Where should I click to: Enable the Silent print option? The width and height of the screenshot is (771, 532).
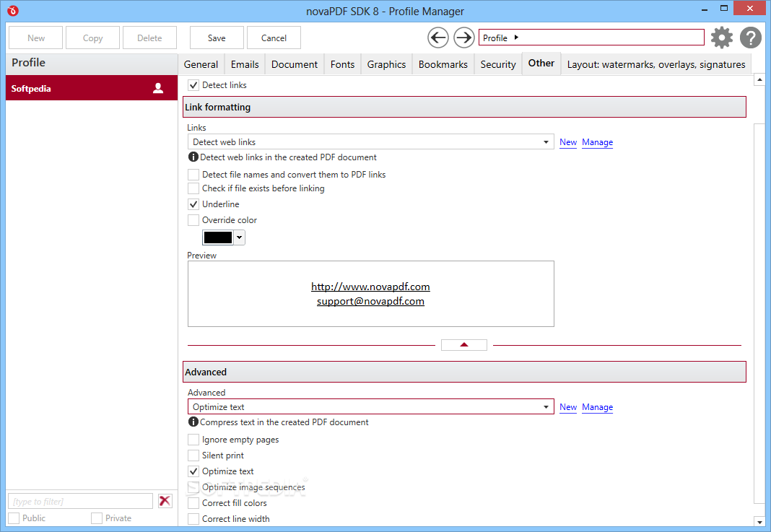tap(193, 455)
